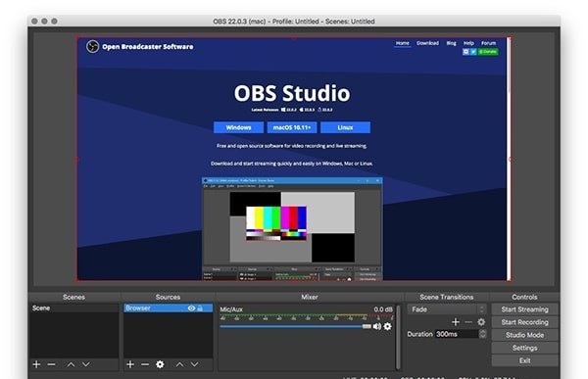The height and width of the screenshot is (379, 588).
Task: Add a new scene with the plus icon
Action: coord(36,364)
